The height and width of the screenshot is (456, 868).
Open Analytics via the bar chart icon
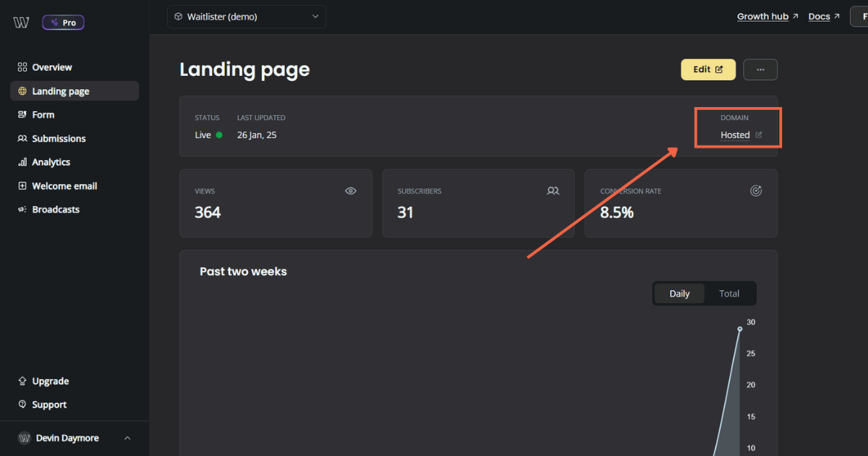tap(22, 161)
